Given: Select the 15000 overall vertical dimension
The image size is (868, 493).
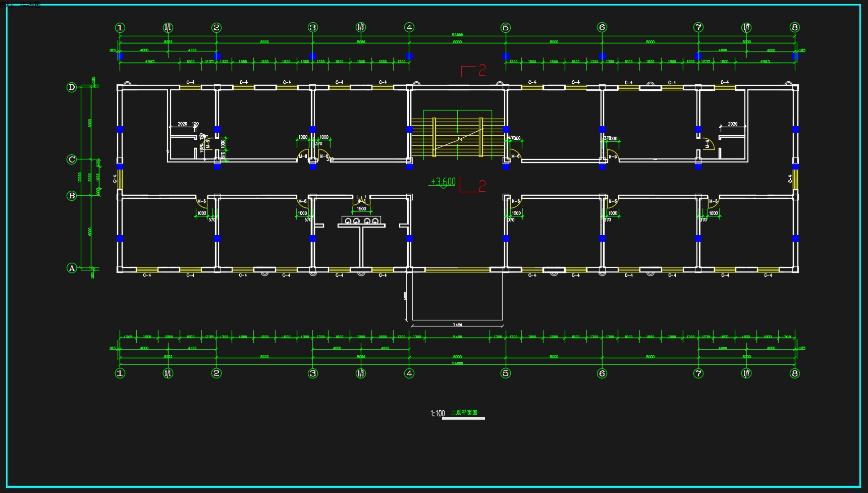Looking at the screenshot, I should (x=80, y=177).
